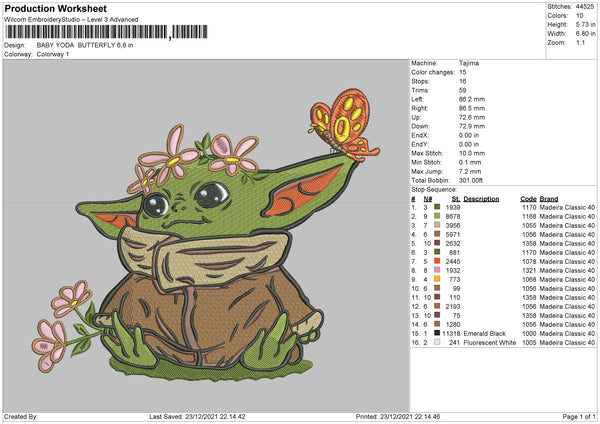Select the light green swatch in stop row 2
Screen dimensions: 600x424
(437, 216)
